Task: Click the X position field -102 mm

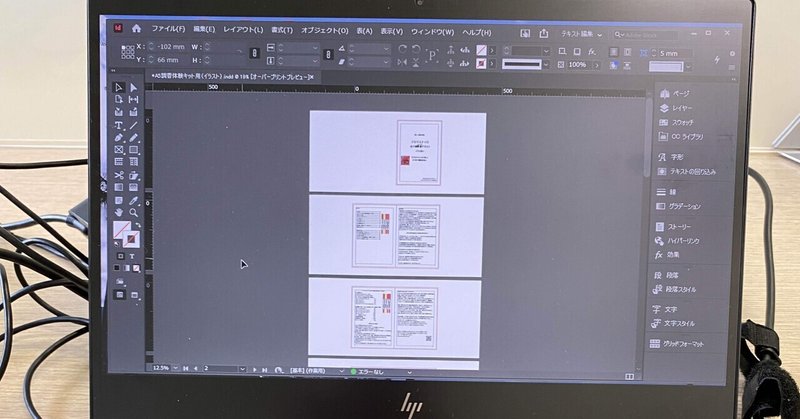Action: point(170,46)
